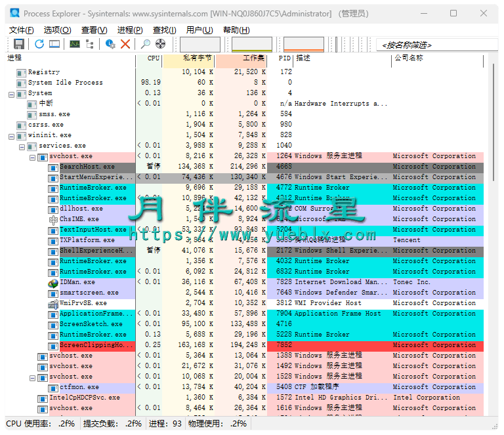Click the SearchHost.exe process icon
The image size is (504, 435).
point(53,168)
